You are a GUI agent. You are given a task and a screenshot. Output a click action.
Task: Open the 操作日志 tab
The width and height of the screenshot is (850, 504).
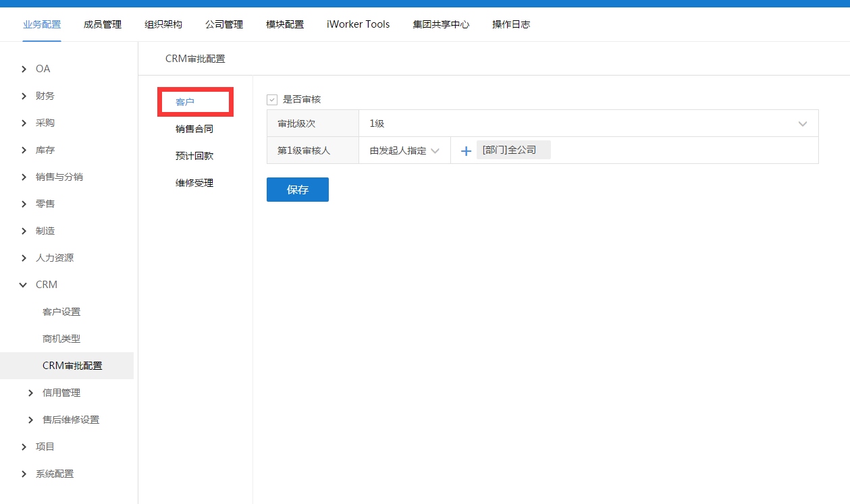click(x=511, y=24)
